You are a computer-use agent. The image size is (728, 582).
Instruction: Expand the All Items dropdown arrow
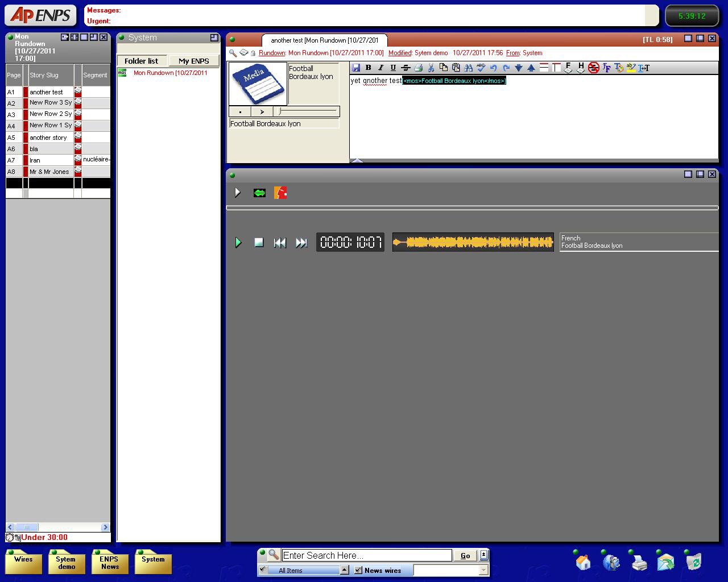(x=345, y=570)
